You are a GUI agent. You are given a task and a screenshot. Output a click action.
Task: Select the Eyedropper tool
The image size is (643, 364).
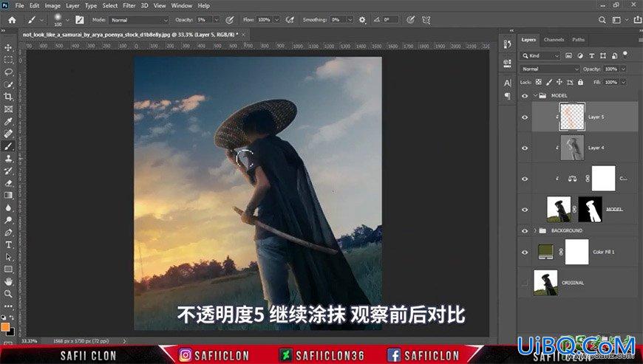(8, 121)
